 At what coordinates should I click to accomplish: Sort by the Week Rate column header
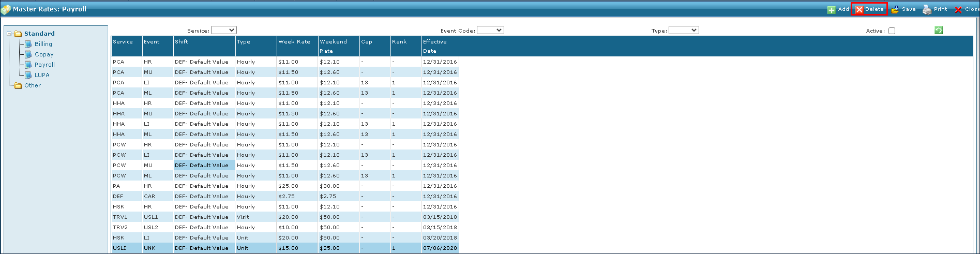294,42
